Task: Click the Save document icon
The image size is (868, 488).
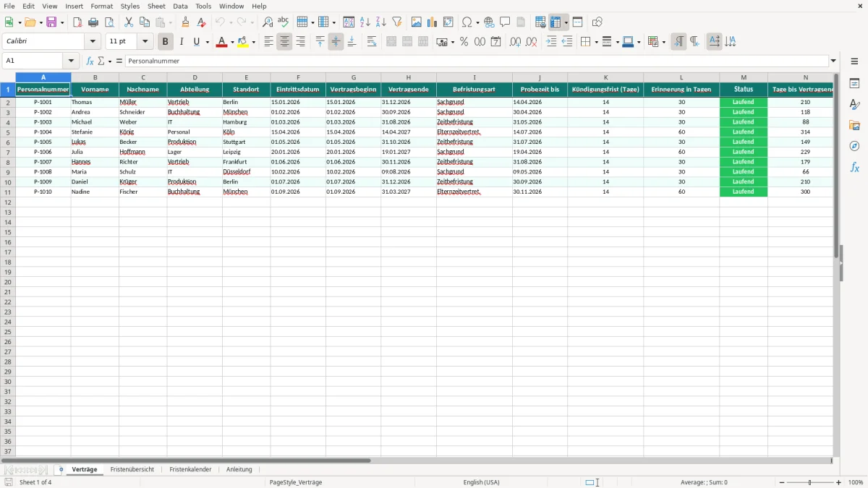Action: pyautogui.click(x=51, y=22)
